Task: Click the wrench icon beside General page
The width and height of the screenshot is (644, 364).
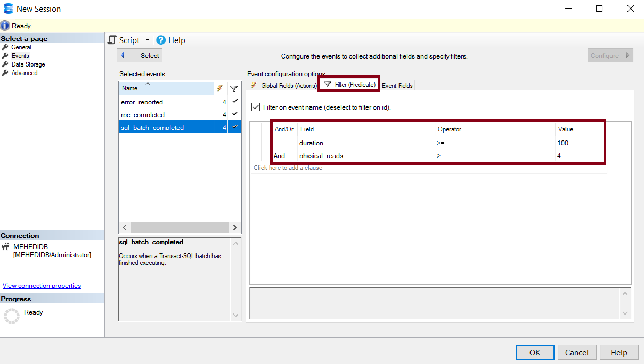Action: coord(5,47)
